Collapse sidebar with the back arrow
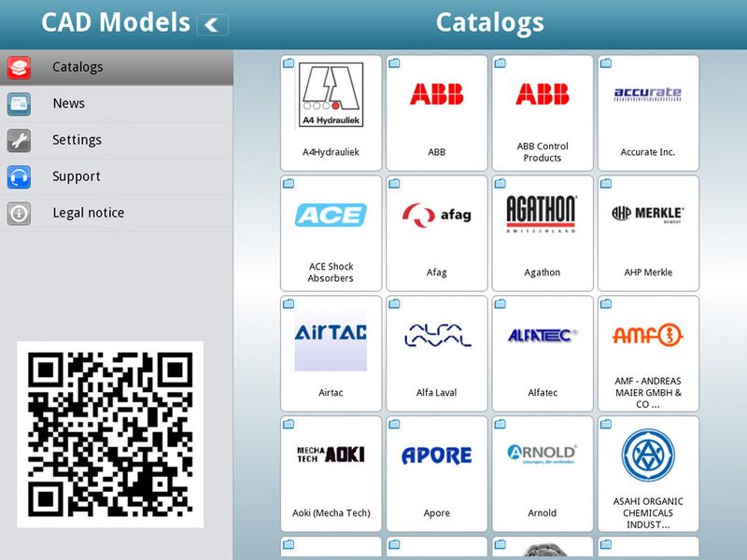Viewport: 747px width, 560px height. [213, 25]
